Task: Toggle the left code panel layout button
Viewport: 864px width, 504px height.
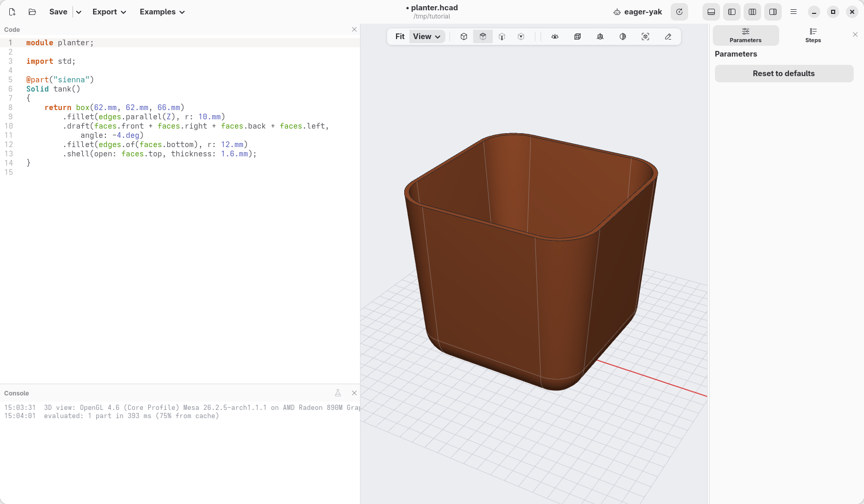Action: (732, 12)
